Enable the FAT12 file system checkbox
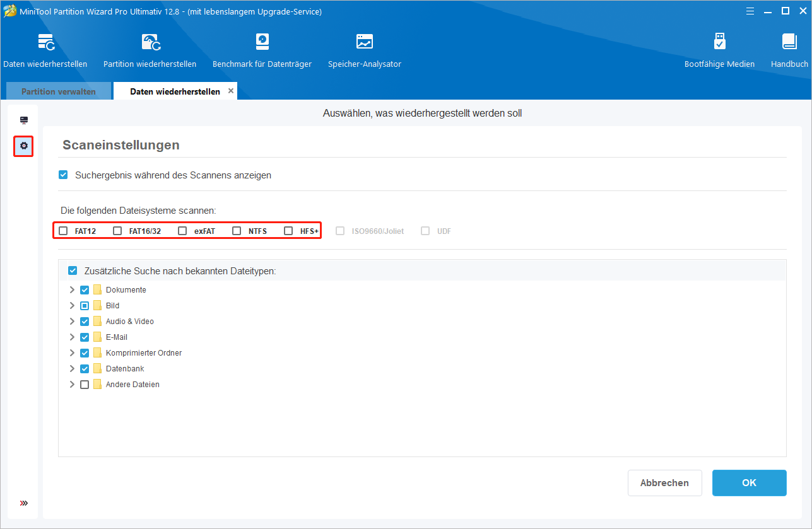The width and height of the screenshot is (812, 529). click(63, 231)
